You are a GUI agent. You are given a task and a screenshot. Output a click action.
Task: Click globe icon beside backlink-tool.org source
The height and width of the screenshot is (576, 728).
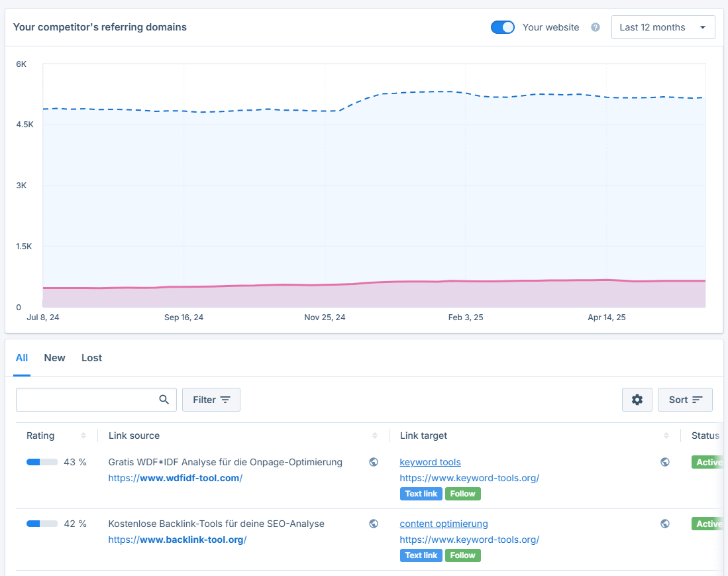click(x=374, y=524)
